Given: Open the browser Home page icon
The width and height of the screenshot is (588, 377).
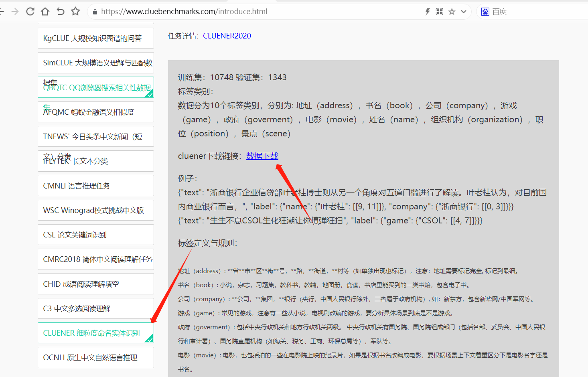Looking at the screenshot, I should (x=45, y=11).
